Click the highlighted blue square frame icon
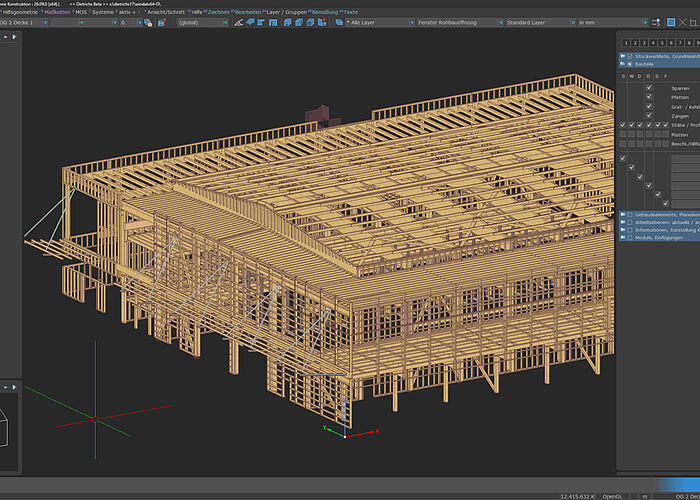 click(671, 22)
